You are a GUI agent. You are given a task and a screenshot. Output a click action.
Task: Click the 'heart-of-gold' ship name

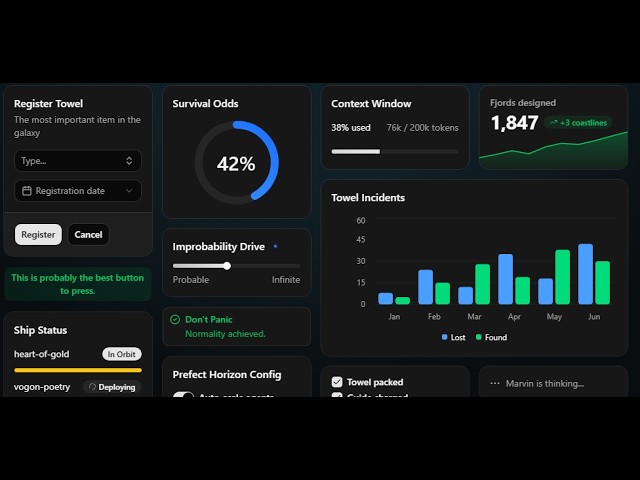click(42, 354)
